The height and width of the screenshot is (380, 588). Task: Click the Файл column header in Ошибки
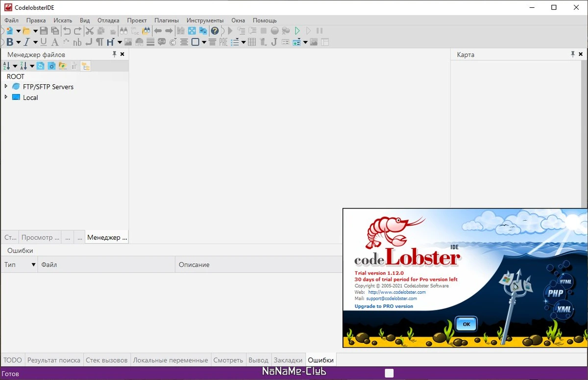click(x=106, y=265)
